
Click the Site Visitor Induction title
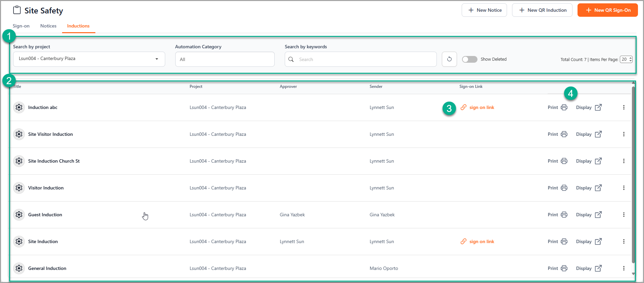point(50,134)
